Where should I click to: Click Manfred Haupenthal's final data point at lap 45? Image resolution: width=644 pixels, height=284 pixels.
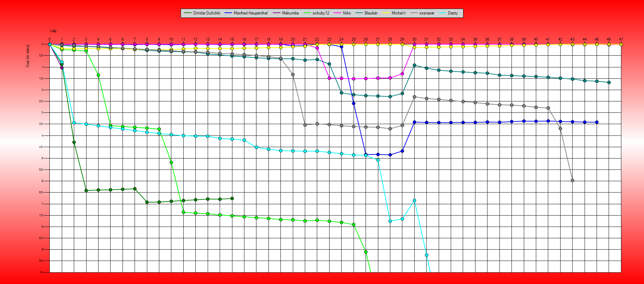pyautogui.click(x=597, y=122)
